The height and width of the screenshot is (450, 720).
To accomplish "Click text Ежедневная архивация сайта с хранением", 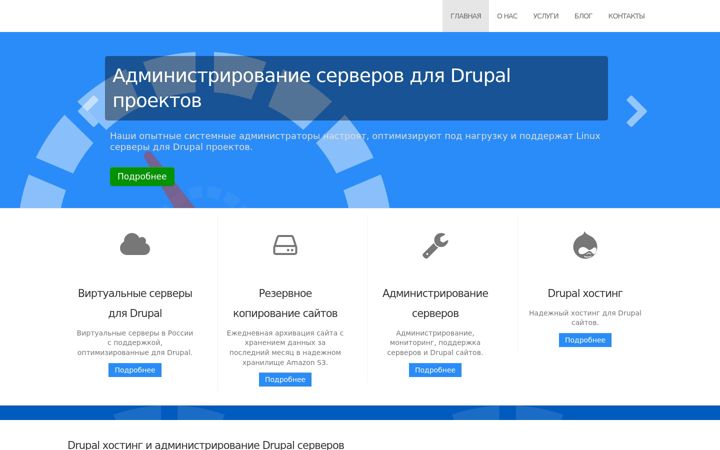I will coord(285,348).
